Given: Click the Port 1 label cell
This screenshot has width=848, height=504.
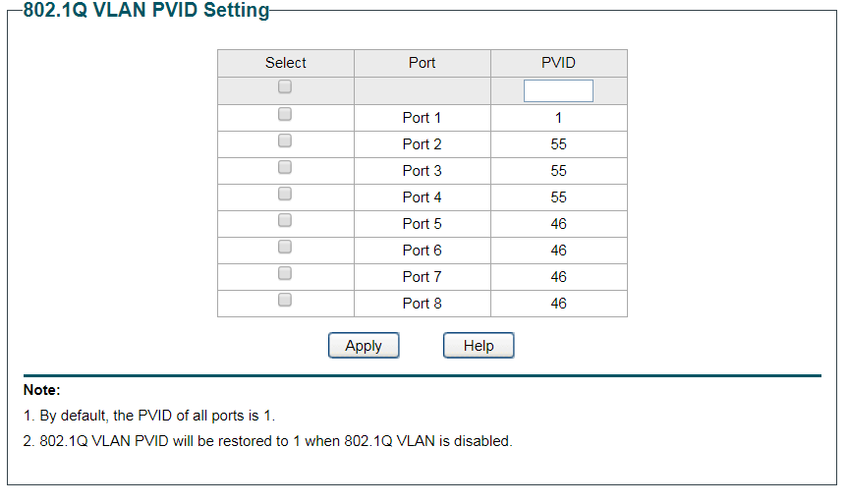Looking at the screenshot, I should click(422, 118).
